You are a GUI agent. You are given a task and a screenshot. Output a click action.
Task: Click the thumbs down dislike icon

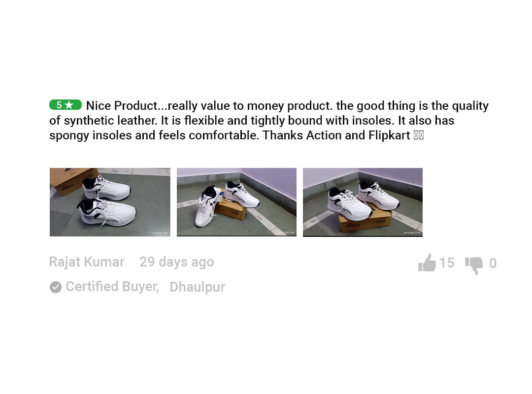[474, 264]
